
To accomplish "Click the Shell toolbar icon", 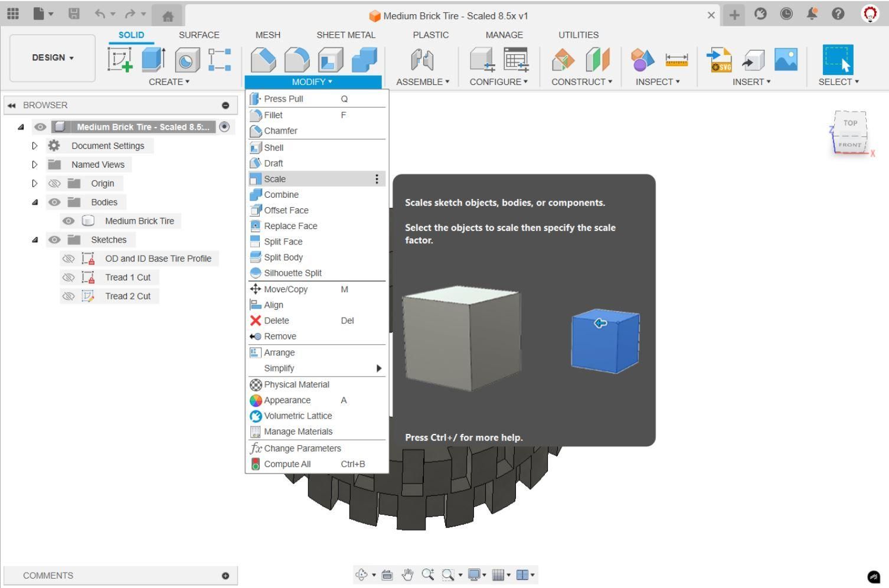I will click(331, 60).
